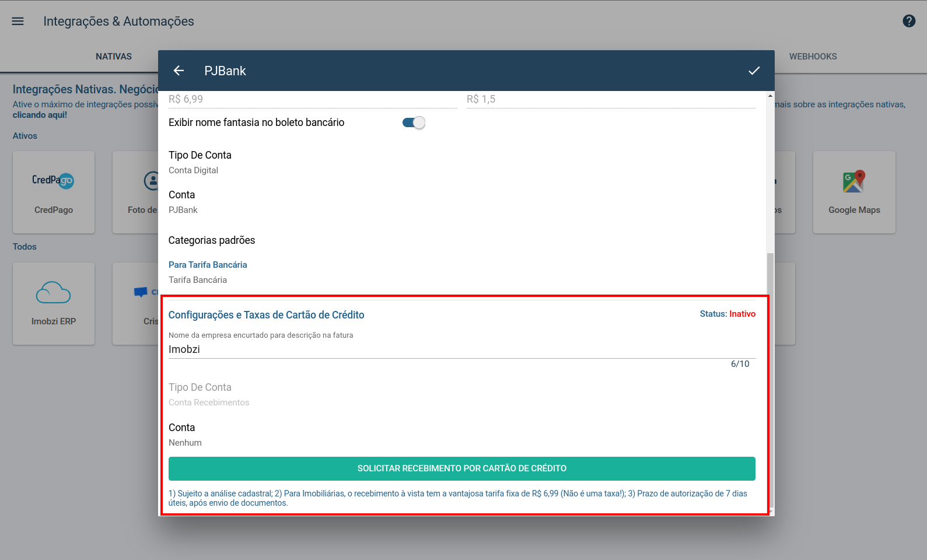
Task: Click the Todos section label
Action: pos(25,247)
